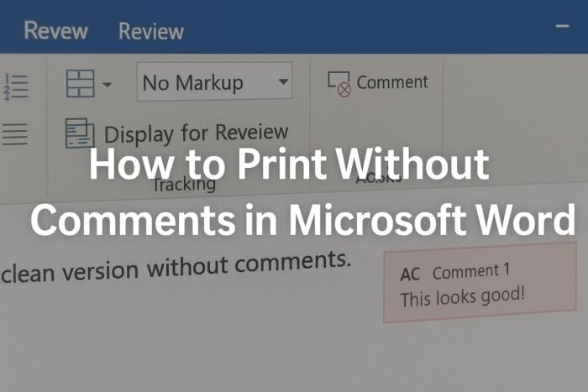Click the numbered list icon

pyautogui.click(x=15, y=87)
